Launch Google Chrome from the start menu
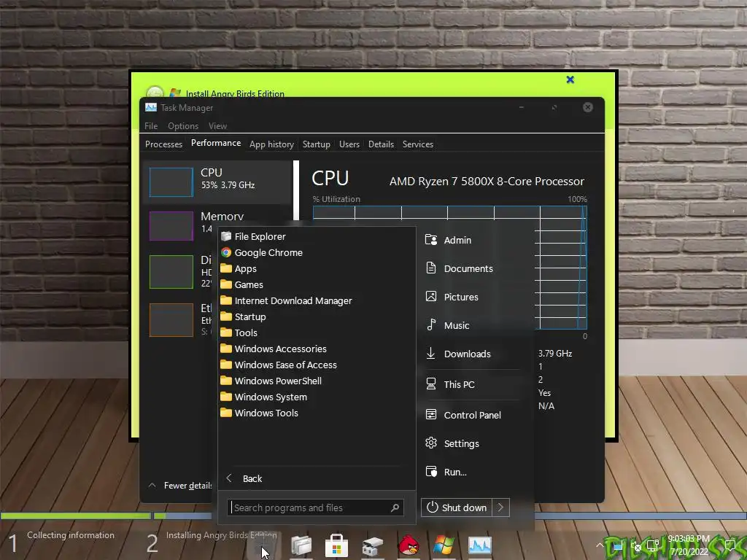 268,252
